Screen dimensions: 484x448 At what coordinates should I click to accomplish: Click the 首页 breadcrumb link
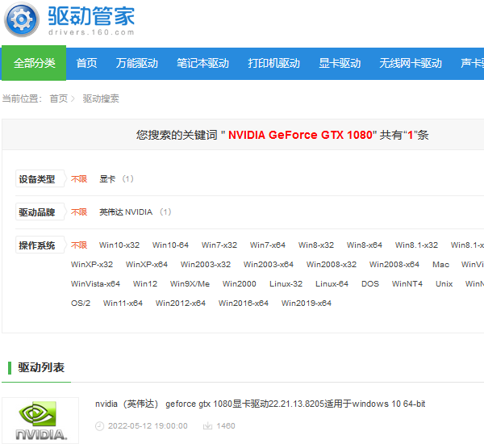click(59, 98)
